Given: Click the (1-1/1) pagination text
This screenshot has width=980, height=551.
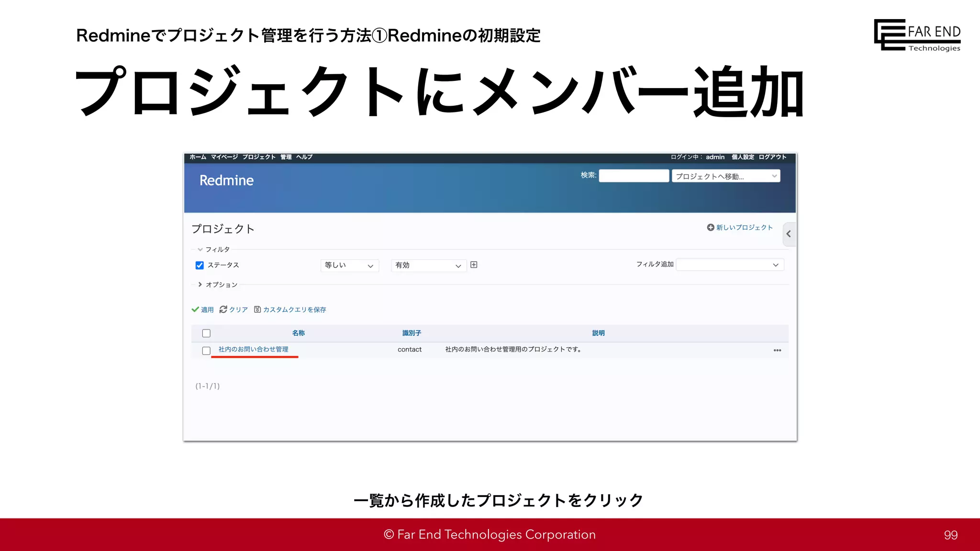Looking at the screenshot, I should (208, 386).
